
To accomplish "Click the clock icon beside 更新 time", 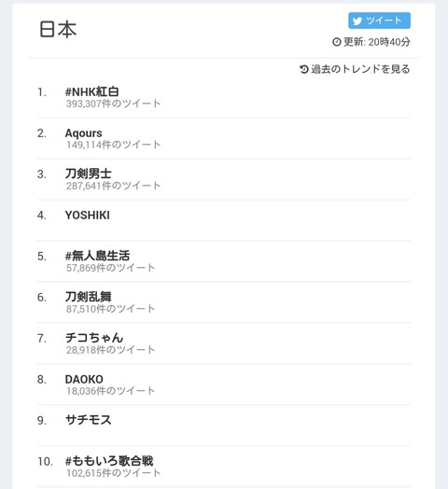I will pos(337,42).
